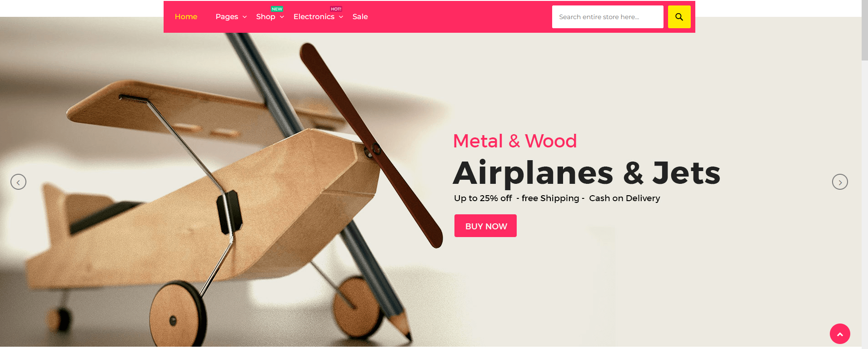The image size is (868, 349).
Task: Click the NEW badge above Shop
Action: point(277,9)
